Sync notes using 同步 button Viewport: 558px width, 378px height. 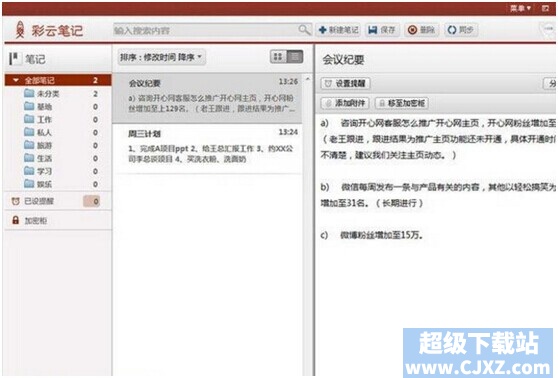(461, 30)
